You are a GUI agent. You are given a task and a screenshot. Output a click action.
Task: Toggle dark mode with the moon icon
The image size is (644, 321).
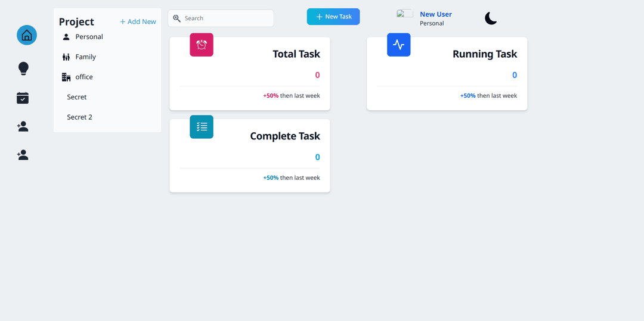(491, 18)
